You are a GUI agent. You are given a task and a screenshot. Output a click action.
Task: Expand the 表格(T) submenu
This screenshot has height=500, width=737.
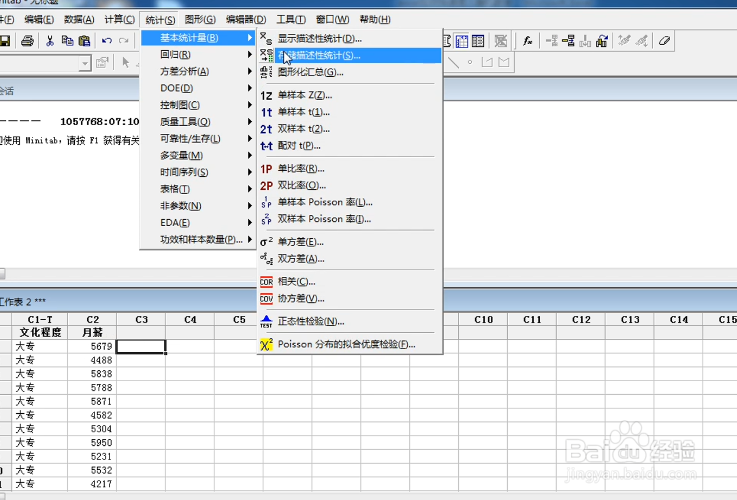[198, 189]
